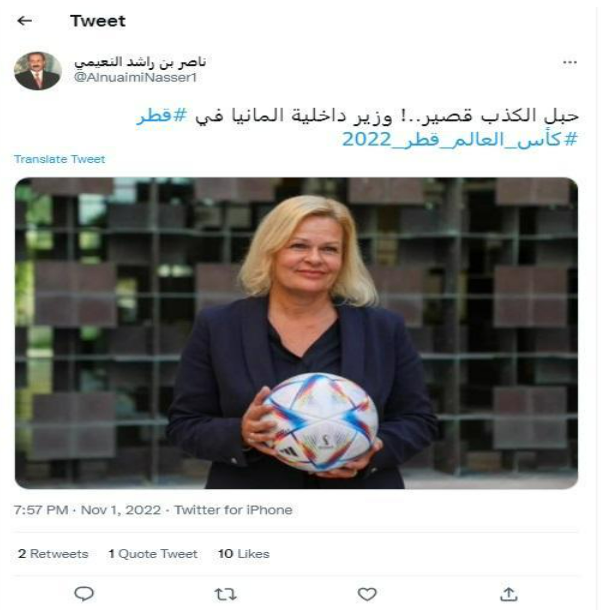
Task: Click the Arabic tweet text body
Action: point(357,128)
